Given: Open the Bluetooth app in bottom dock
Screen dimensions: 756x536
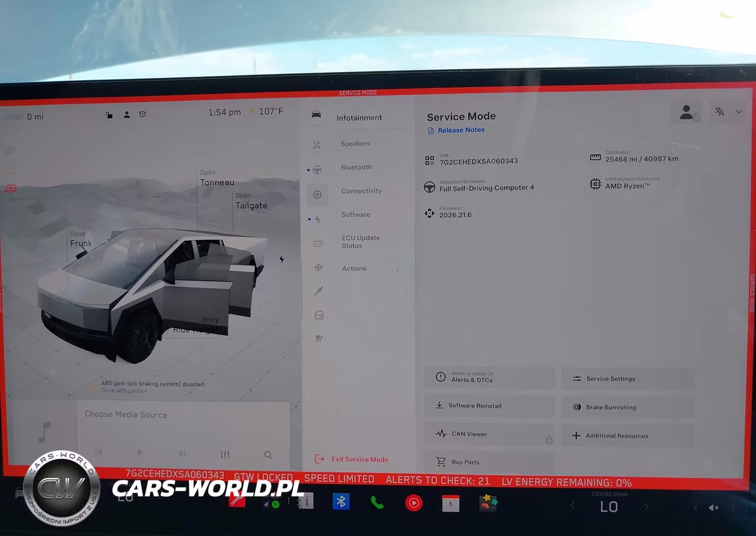Looking at the screenshot, I should coord(341,501).
